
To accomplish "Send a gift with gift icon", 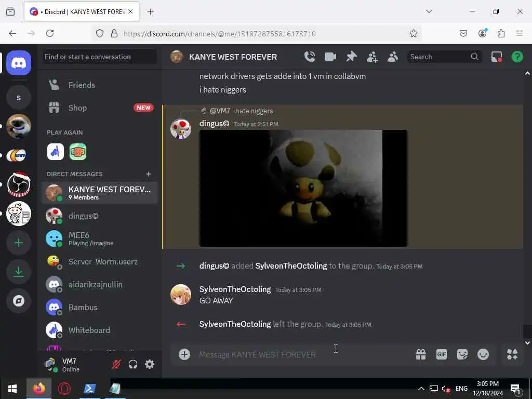I will [x=421, y=354].
